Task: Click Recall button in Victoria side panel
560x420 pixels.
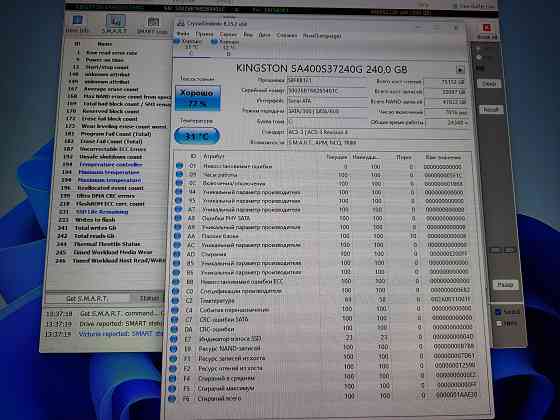Action: pyautogui.click(x=491, y=110)
